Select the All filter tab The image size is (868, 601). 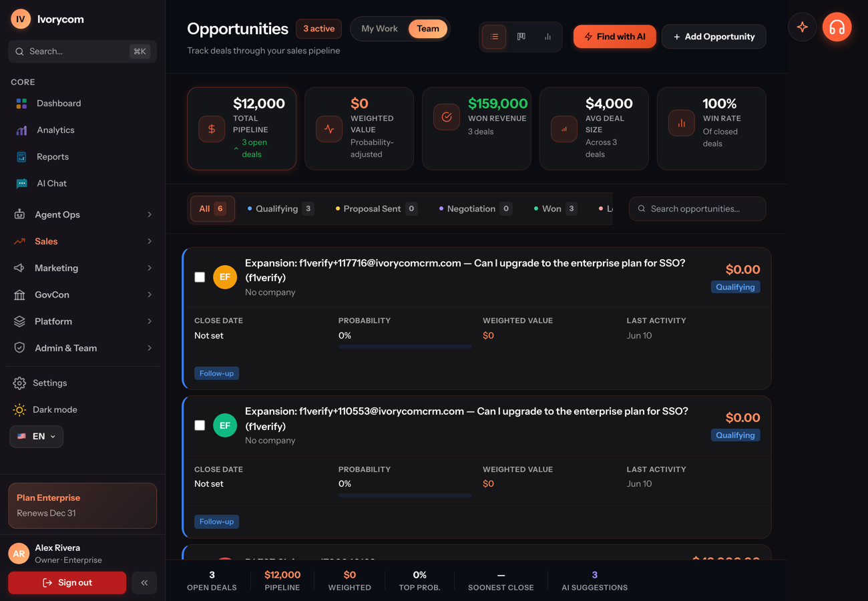click(x=212, y=209)
